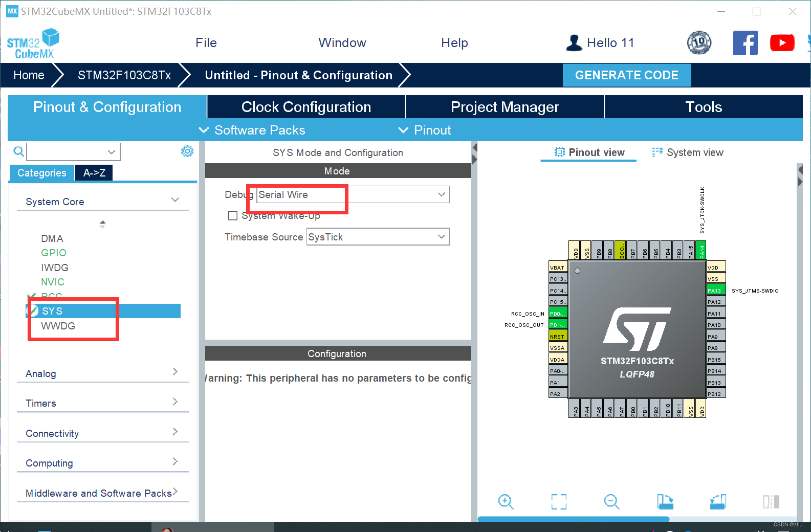
Task: Rotate the chip counter-clockwise
Action: click(x=718, y=501)
